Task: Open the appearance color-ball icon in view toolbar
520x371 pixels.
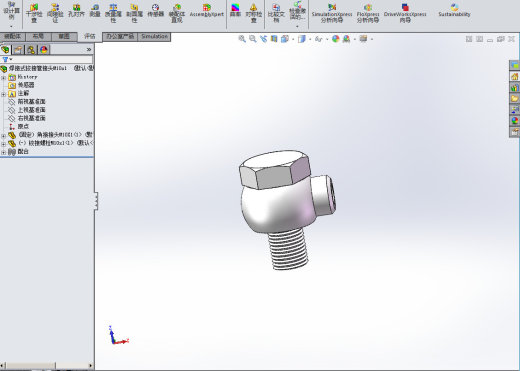Action: [336, 39]
